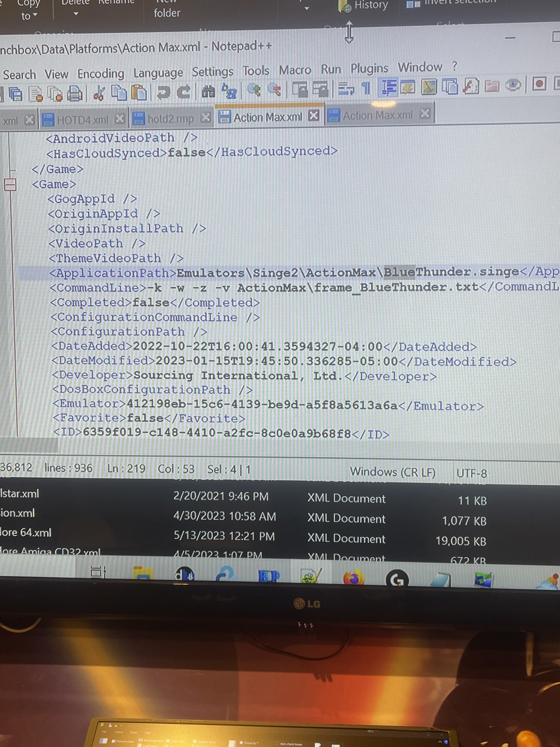
Task: Click the Save All toolbar icon
Action: coord(15,94)
